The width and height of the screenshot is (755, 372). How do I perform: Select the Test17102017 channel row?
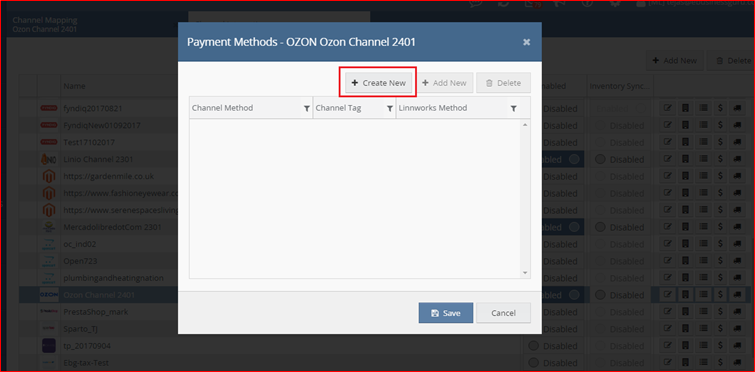[x=89, y=142]
